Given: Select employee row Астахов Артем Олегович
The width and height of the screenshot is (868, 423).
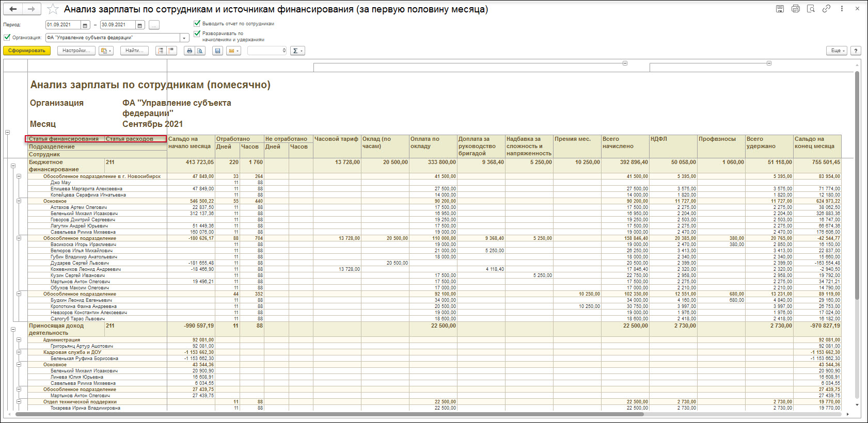Looking at the screenshot, I should 78,207.
